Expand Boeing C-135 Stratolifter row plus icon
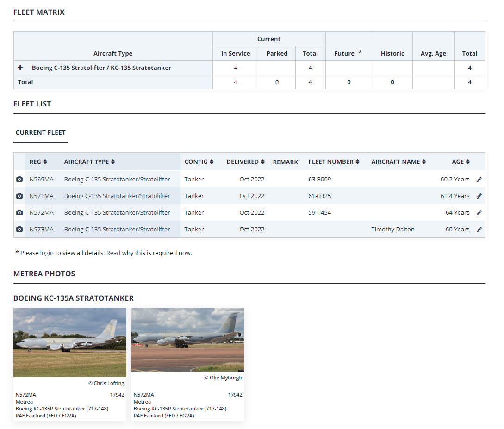 pyautogui.click(x=20, y=68)
